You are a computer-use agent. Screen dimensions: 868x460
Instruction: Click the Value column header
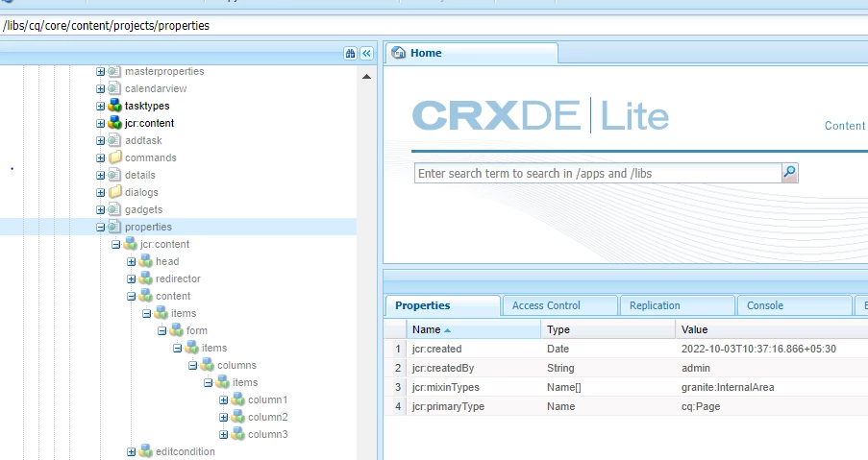pyautogui.click(x=772, y=329)
